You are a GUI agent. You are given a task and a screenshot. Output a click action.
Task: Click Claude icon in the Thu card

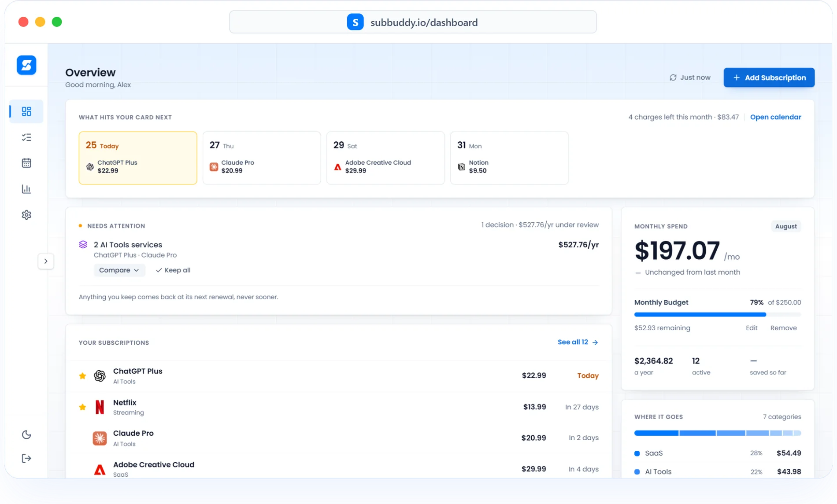coord(214,167)
